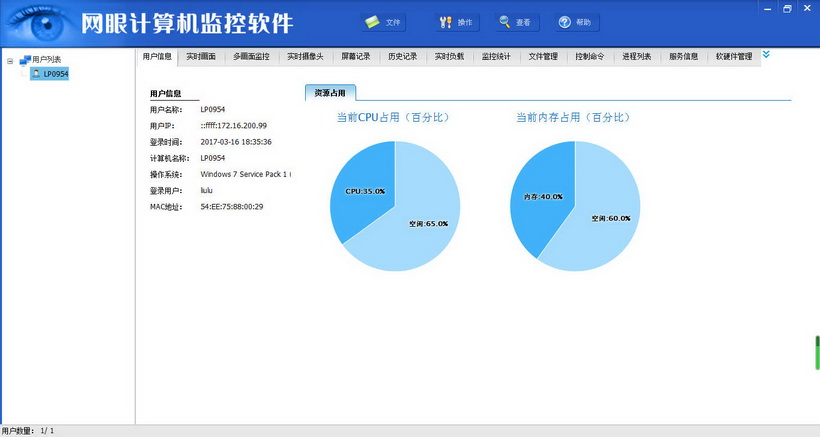Switch to 实时负载 tab
820x437 pixels.
[449, 56]
